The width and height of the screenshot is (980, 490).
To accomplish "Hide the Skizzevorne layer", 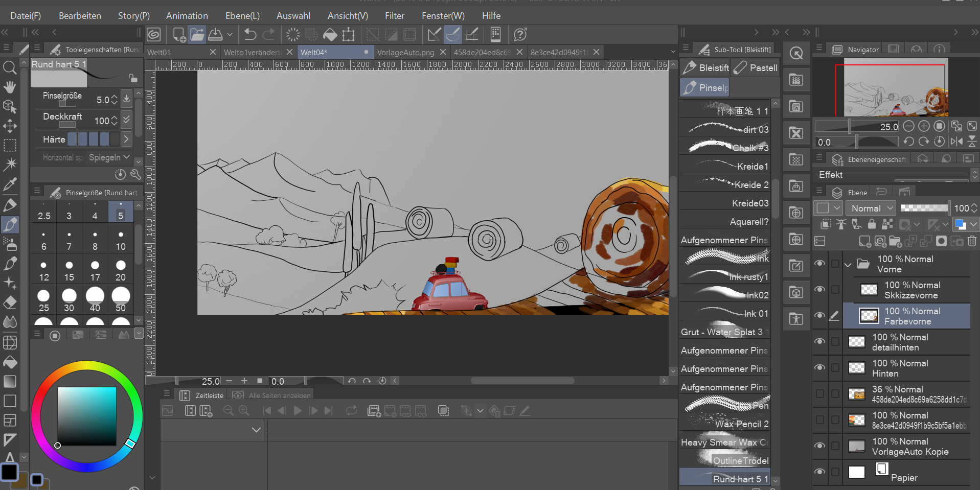I will (819, 290).
